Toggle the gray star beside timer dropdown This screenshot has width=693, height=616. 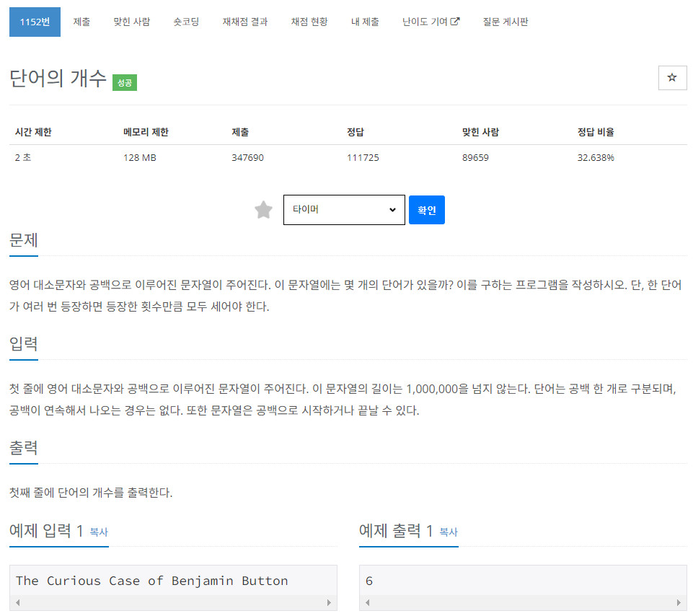click(x=263, y=210)
